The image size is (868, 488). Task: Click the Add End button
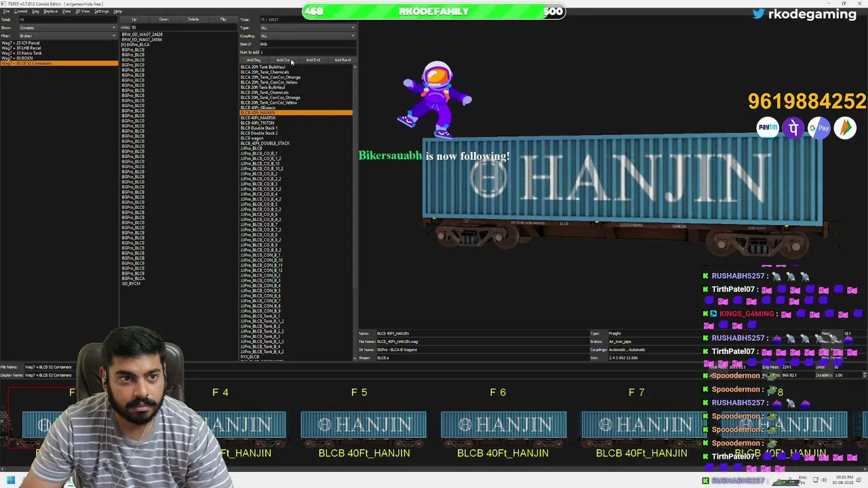point(313,60)
